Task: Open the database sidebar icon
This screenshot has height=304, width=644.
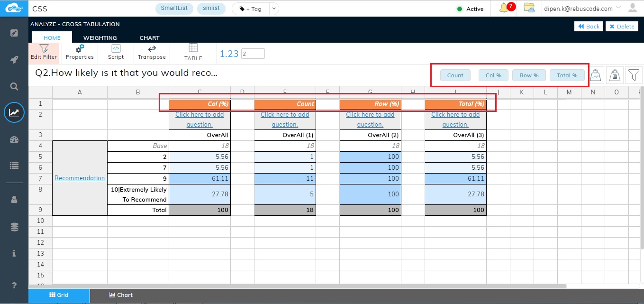Action: click(x=14, y=227)
